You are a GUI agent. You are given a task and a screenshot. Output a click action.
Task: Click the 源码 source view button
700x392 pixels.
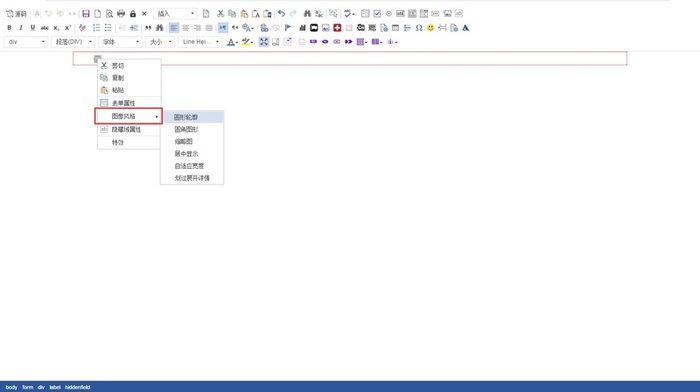[x=16, y=14]
